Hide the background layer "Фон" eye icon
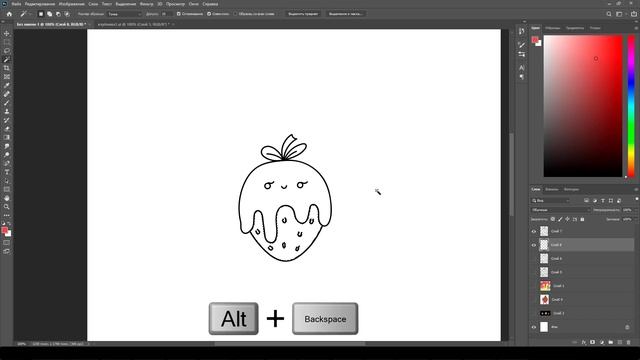The height and width of the screenshot is (360, 640). click(533, 327)
